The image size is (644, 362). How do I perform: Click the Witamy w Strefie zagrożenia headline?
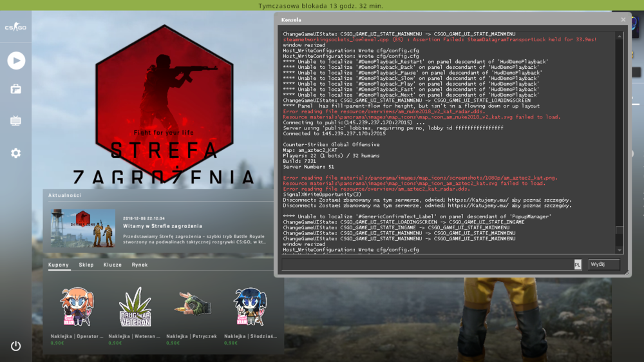(163, 226)
